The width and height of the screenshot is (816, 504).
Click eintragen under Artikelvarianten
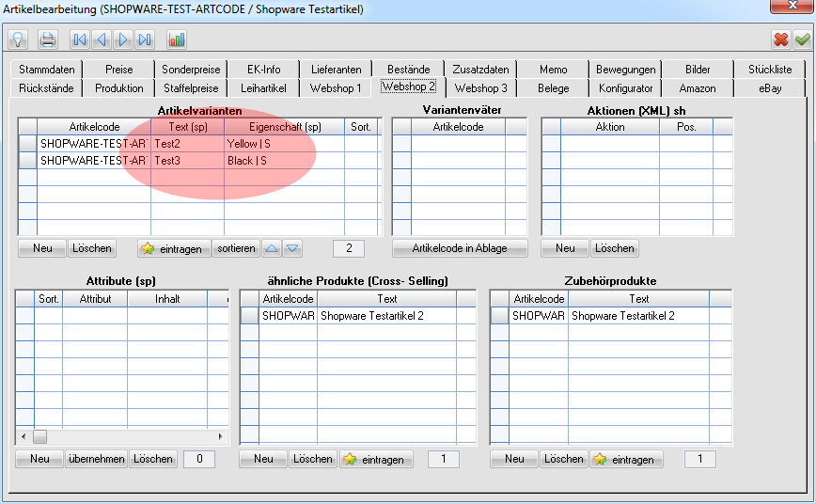click(x=174, y=248)
